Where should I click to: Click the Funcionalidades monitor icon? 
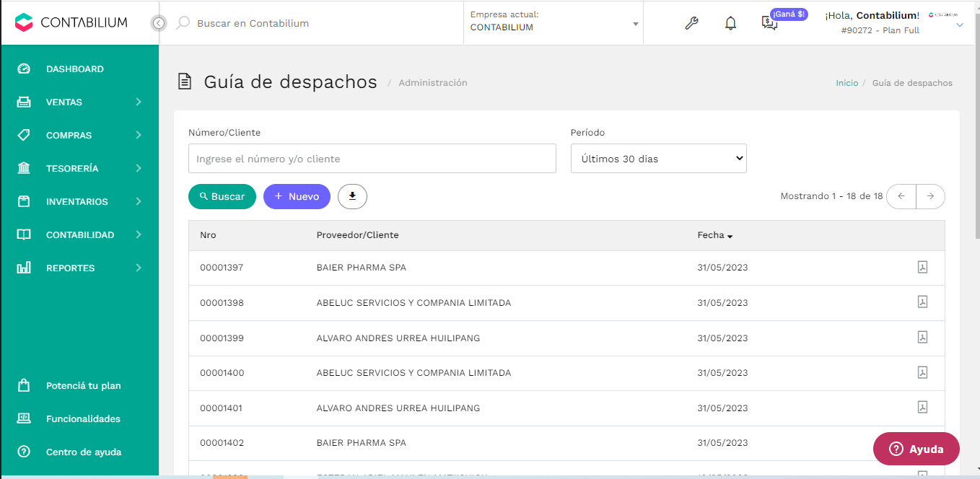point(24,418)
